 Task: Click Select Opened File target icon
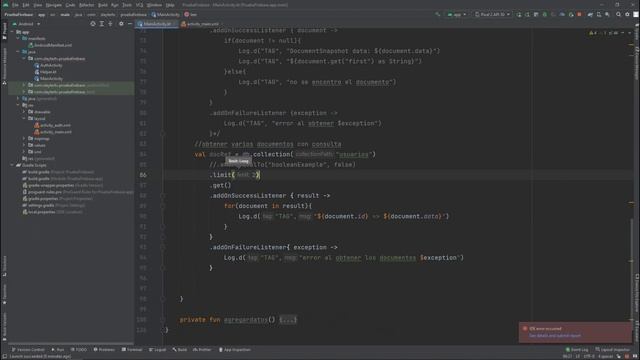click(x=93, y=24)
